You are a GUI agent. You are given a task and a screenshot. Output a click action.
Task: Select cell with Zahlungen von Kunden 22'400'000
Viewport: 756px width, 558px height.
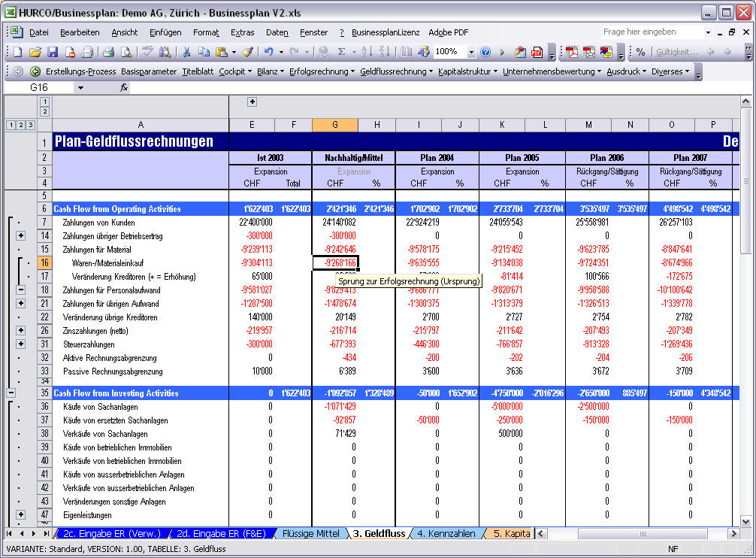[x=252, y=223]
